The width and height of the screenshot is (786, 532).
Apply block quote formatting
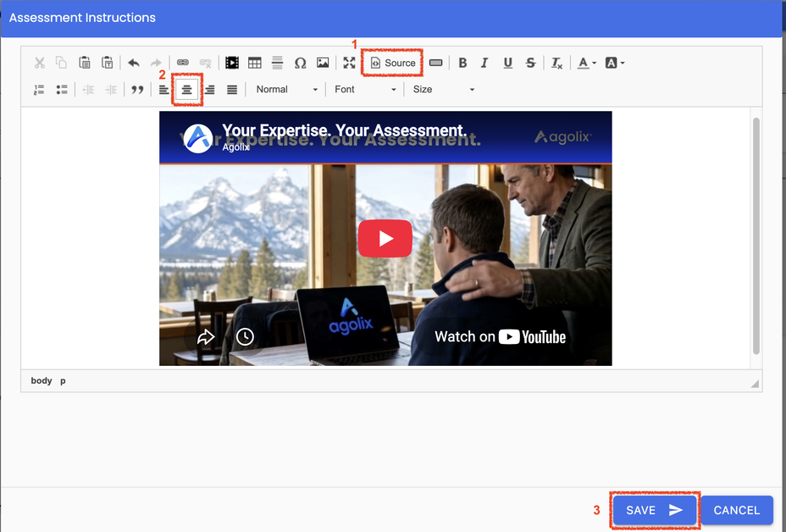tap(137, 90)
